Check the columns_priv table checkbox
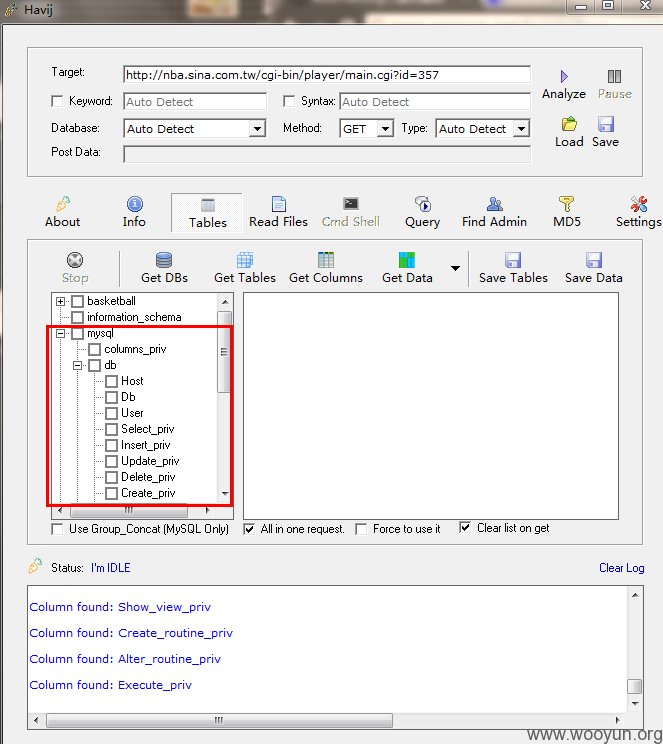 click(x=95, y=349)
